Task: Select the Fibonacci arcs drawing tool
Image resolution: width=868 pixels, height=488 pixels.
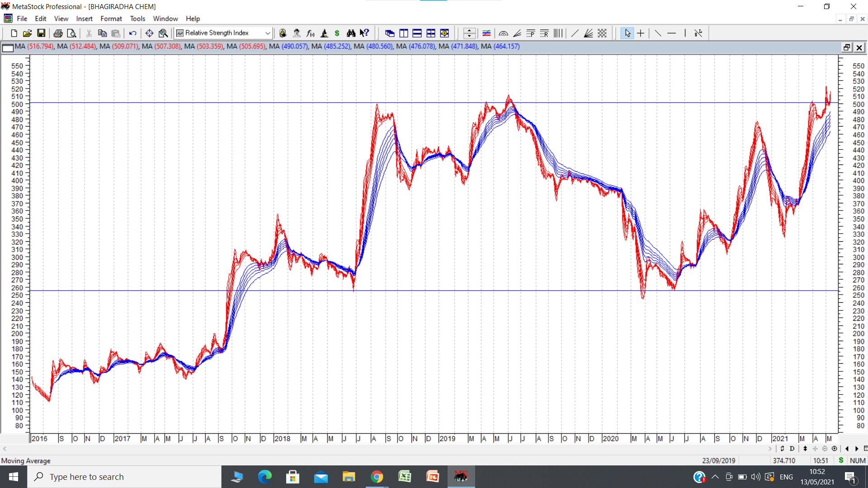Action: (503, 33)
